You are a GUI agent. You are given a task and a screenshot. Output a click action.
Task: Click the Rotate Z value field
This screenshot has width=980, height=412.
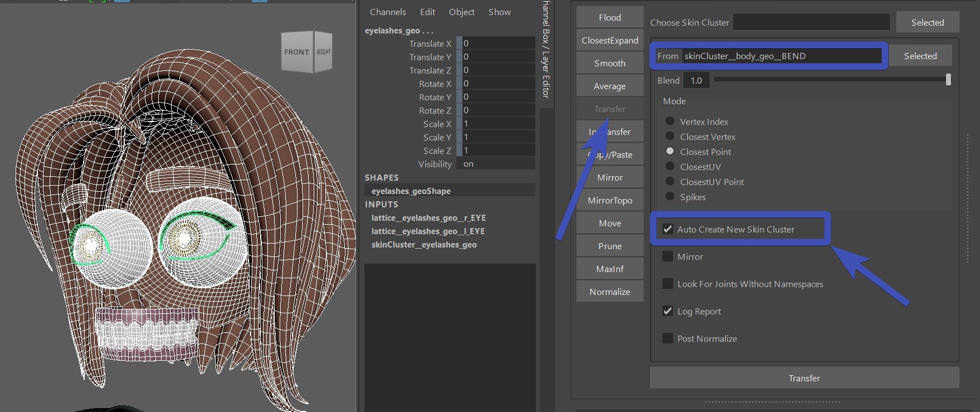point(498,110)
